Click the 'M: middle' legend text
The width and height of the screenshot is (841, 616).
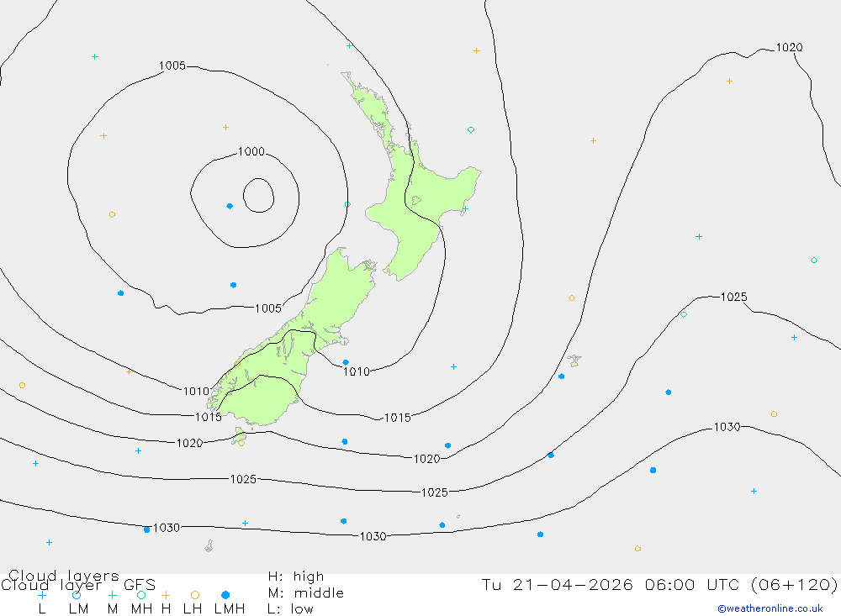(306, 593)
